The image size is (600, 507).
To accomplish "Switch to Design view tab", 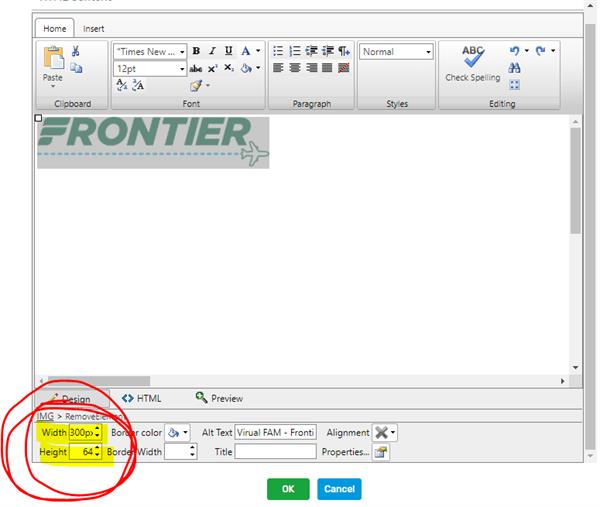I will click(x=73, y=399).
